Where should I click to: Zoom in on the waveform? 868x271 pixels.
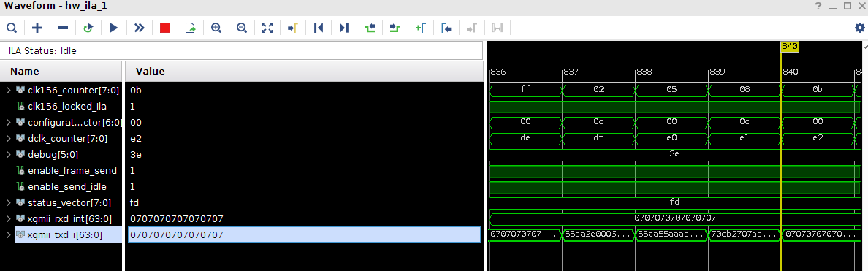coord(216,28)
